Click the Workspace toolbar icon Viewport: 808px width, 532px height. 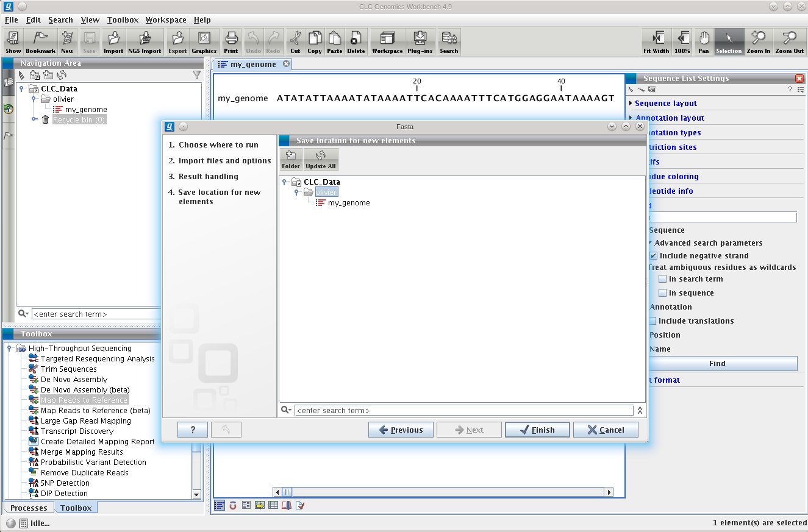[x=387, y=42]
